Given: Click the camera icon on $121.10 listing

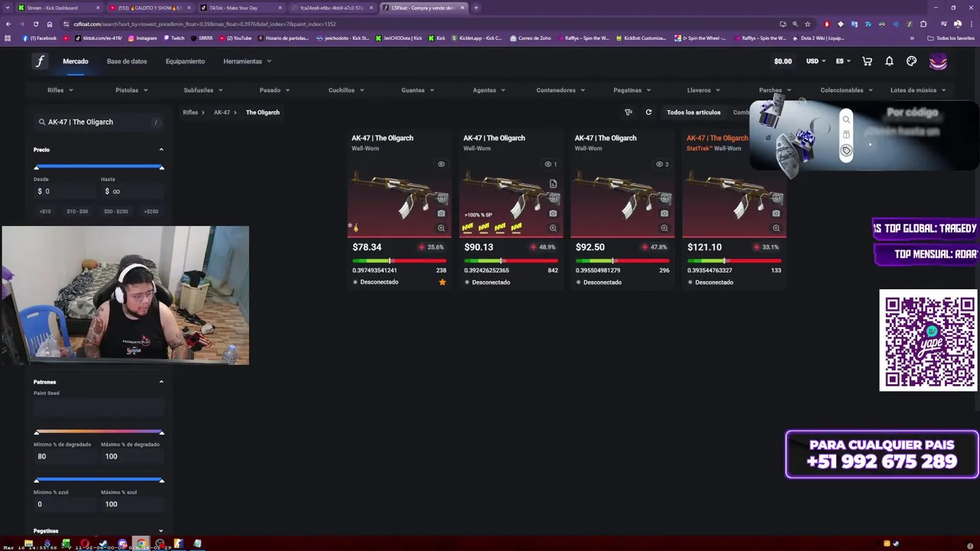Looking at the screenshot, I should [776, 214].
